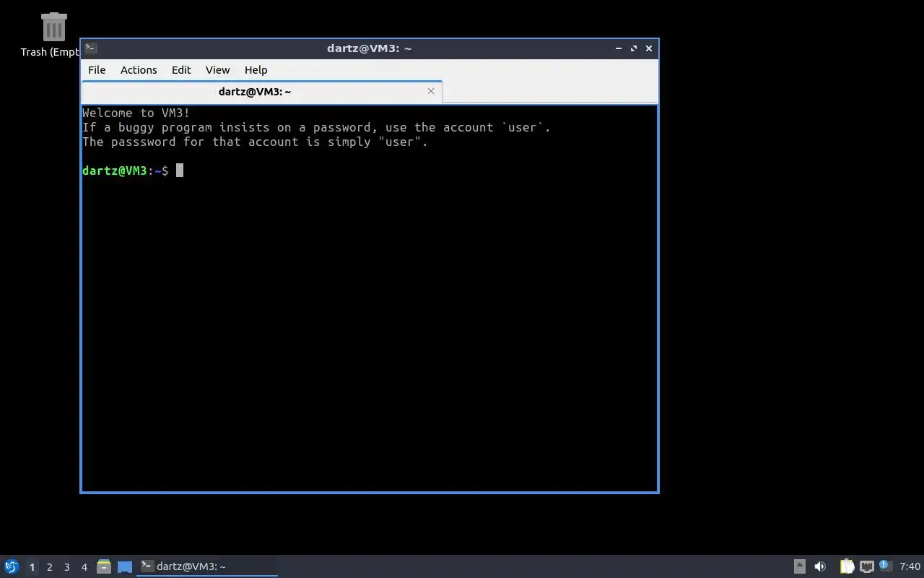Open the Edit menu

[181, 70]
